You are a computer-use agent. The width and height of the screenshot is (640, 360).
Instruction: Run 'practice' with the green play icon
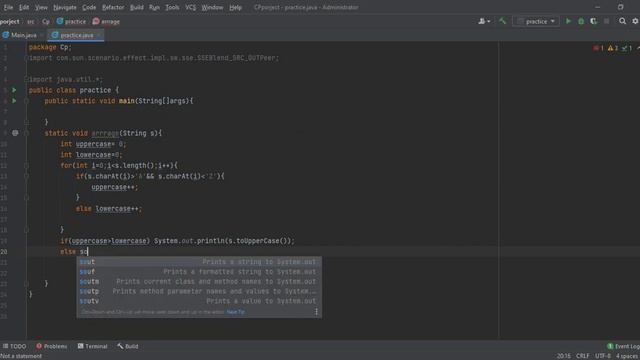click(568, 21)
